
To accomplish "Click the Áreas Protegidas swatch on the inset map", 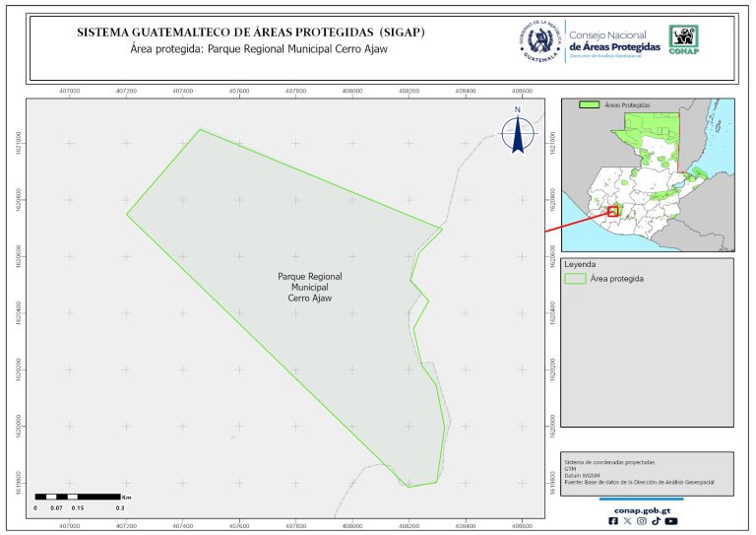I will [x=590, y=104].
